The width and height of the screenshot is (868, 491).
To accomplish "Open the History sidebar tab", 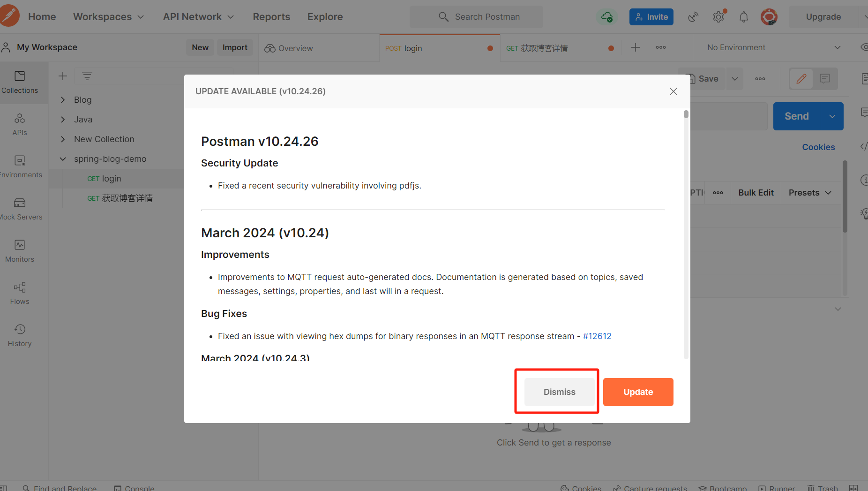I will [x=20, y=335].
